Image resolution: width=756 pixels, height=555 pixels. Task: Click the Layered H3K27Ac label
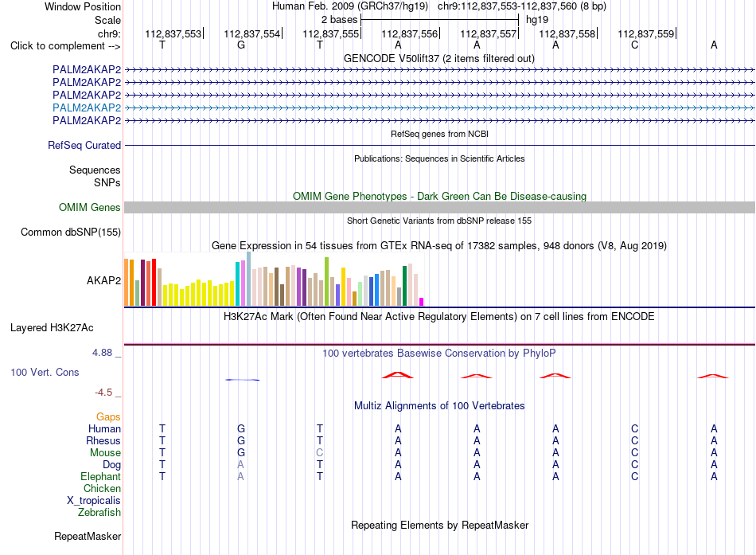pos(52,328)
